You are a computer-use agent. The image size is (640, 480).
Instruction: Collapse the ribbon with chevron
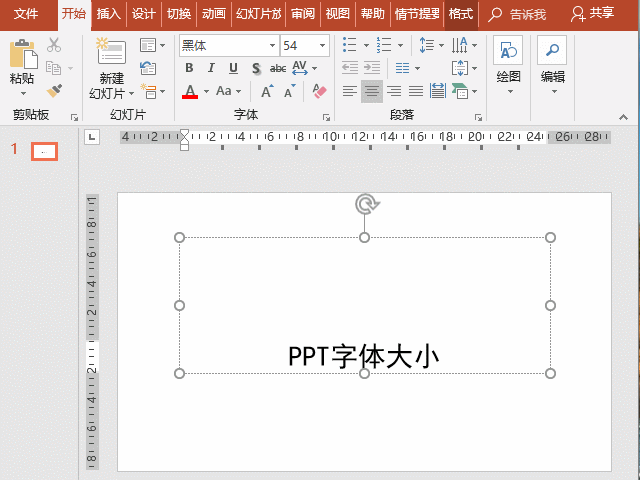tap(623, 118)
